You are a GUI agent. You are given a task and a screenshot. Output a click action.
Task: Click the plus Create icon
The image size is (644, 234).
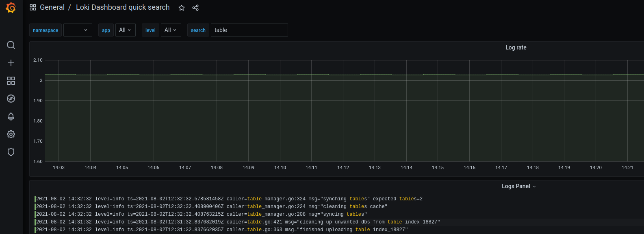click(11, 63)
